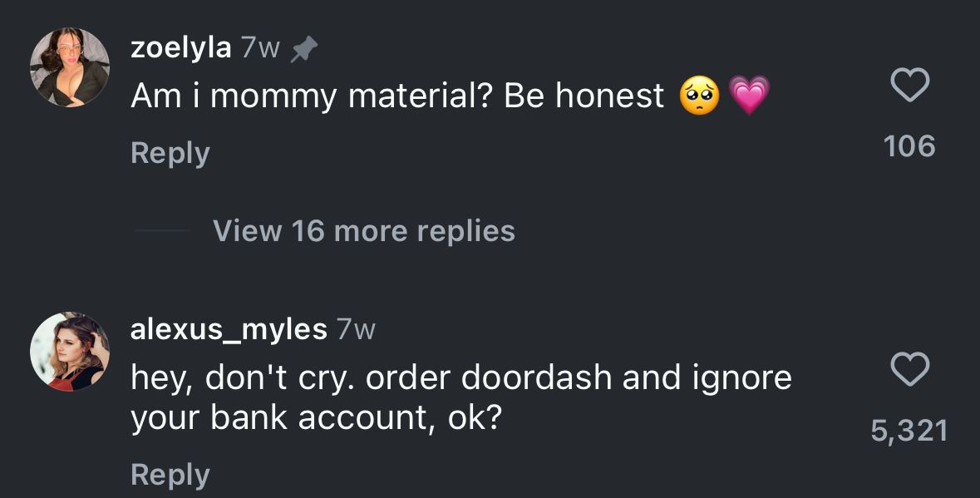Open alexus_myles's profile picture
The image size is (980, 498).
tap(70, 351)
